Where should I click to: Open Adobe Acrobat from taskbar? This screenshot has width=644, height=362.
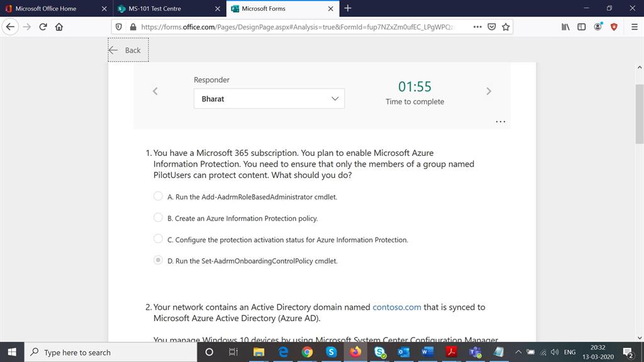click(452, 352)
